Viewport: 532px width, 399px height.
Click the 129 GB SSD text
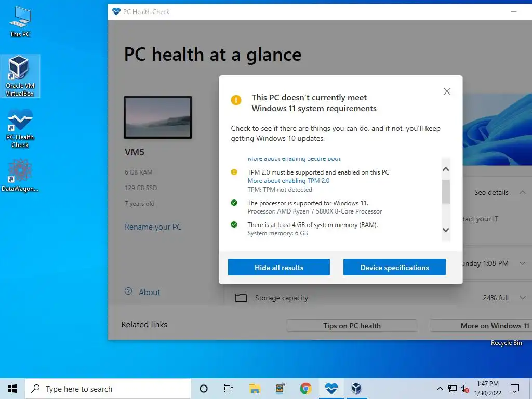click(140, 188)
